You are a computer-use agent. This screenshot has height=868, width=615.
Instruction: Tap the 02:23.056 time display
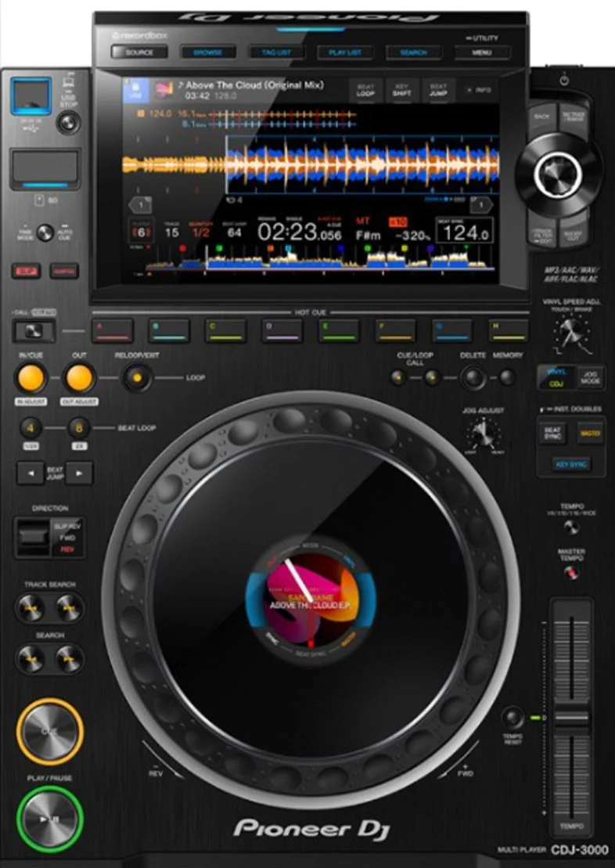[x=300, y=233]
